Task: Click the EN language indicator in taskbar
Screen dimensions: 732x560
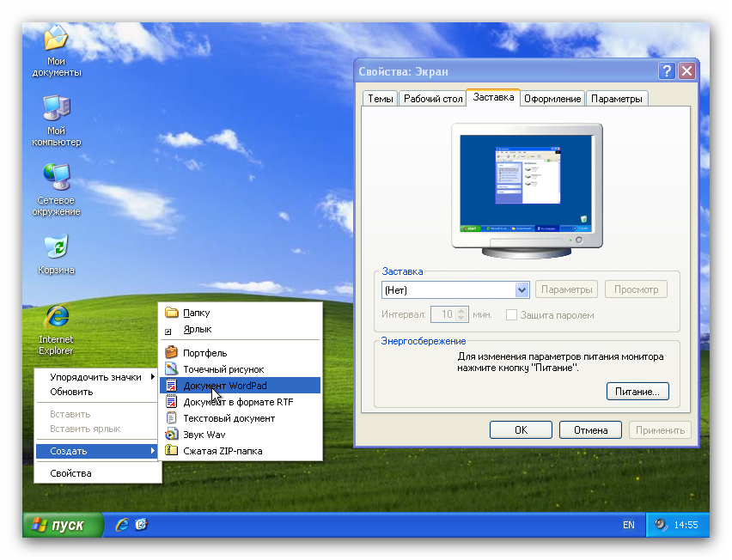Action: pyautogui.click(x=628, y=525)
